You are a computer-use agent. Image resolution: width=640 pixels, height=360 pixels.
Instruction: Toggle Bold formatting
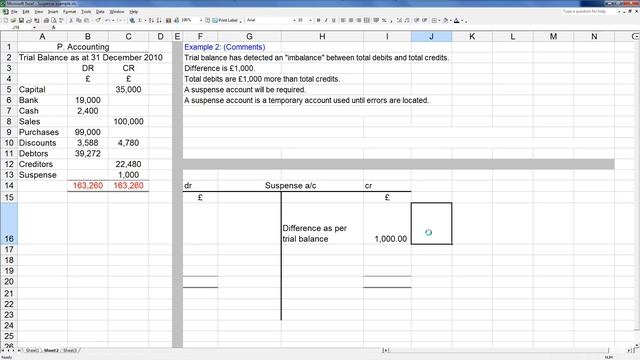point(318,20)
